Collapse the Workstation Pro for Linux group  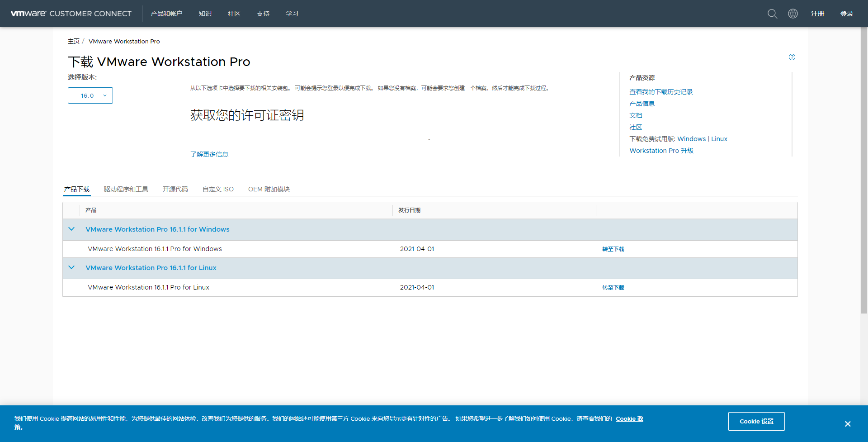click(71, 267)
